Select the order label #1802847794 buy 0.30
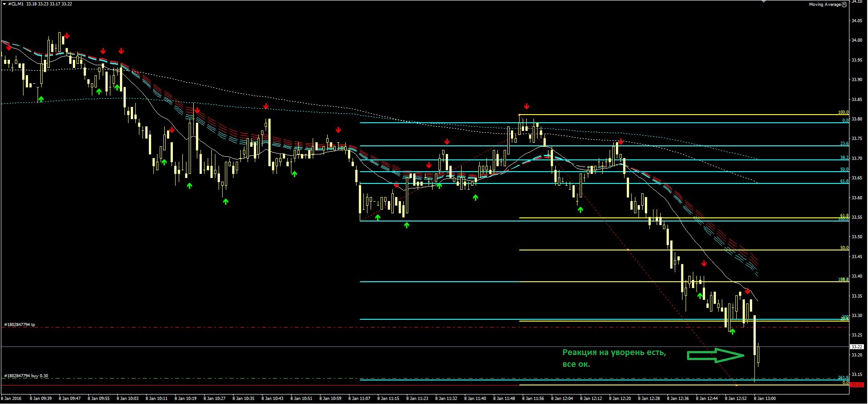868x404 pixels. tap(26, 376)
